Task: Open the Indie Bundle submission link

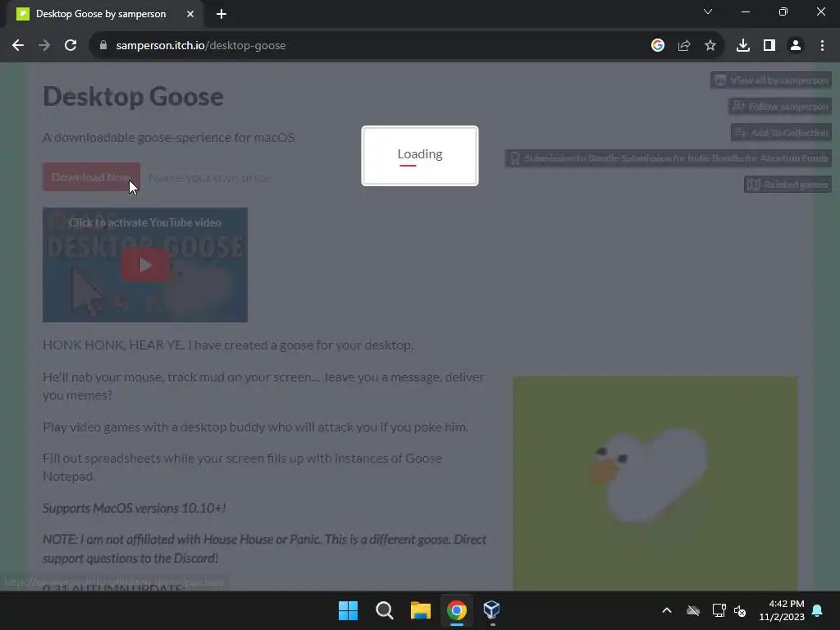Action: 669,158
